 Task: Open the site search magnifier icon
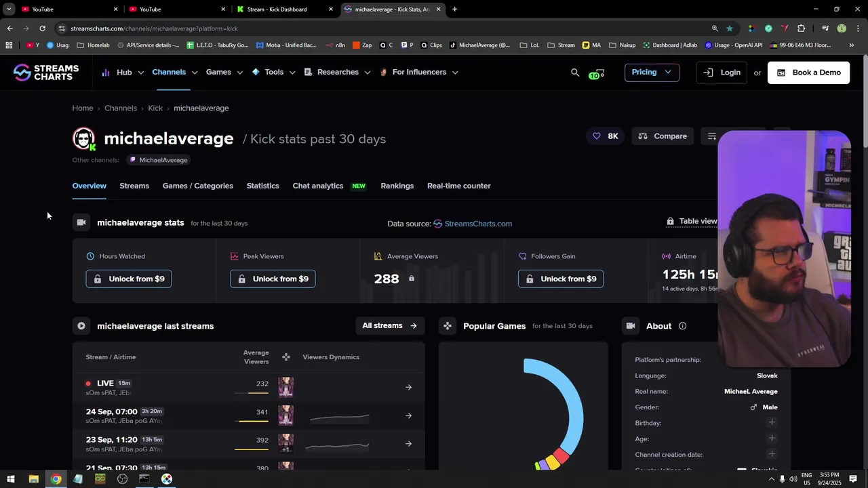tap(575, 73)
